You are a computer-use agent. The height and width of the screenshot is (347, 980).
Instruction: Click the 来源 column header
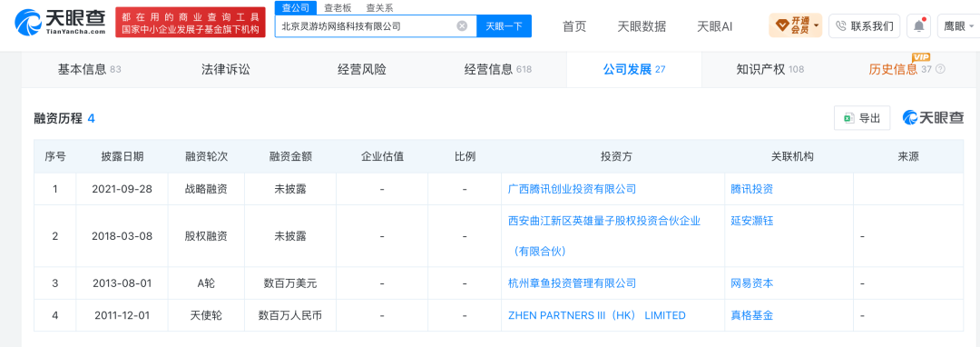click(x=908, y=157)
